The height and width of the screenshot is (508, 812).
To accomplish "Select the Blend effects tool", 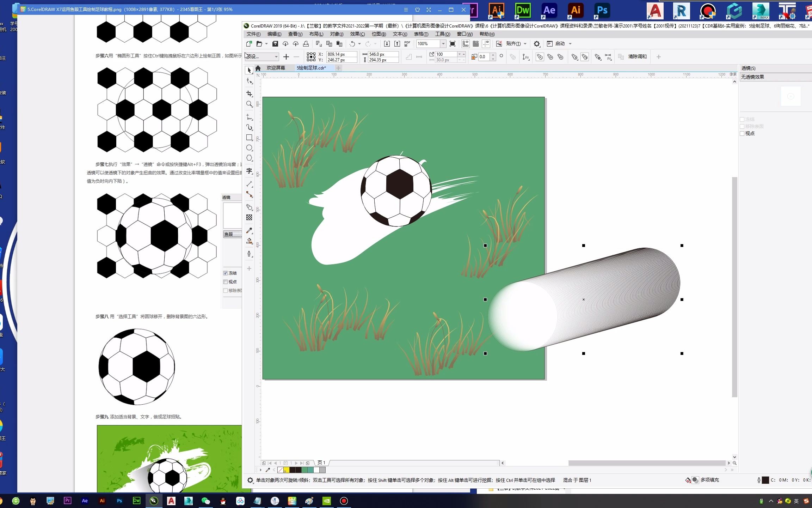I will pyautogui.click(x=249, y=207).
